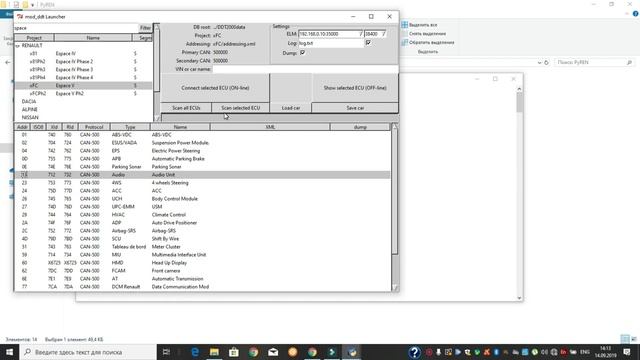Switch Explorer to details view icon

tap(624, 339)
